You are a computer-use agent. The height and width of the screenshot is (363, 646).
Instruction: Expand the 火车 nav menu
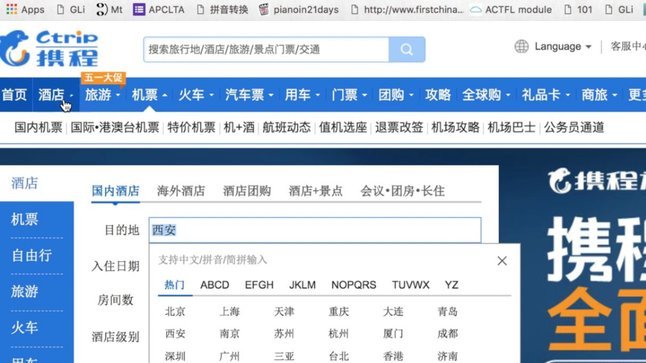(196, 95)
